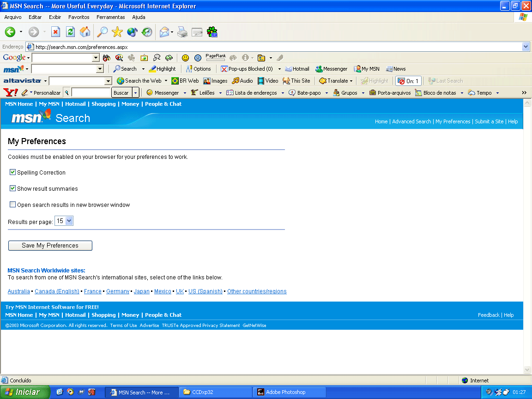Screen dimensions: 532x399
Task: Expand AltaVista search box dropdown
Action: (108, 81)
